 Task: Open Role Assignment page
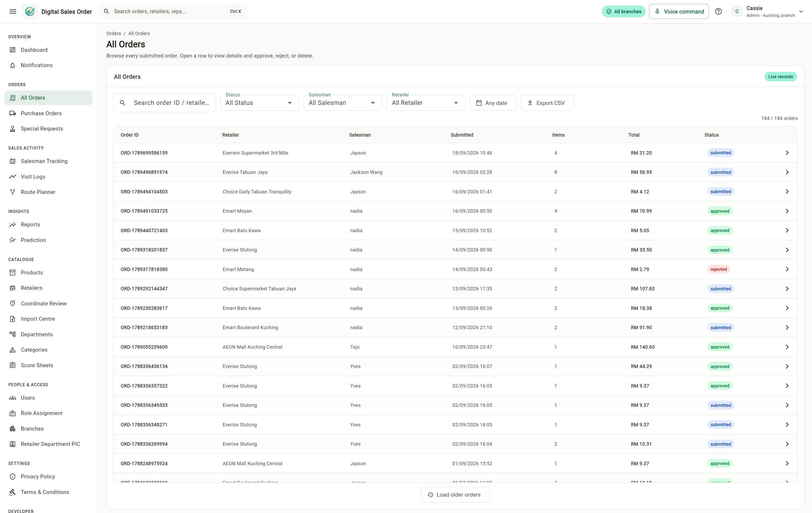point(48,413)
